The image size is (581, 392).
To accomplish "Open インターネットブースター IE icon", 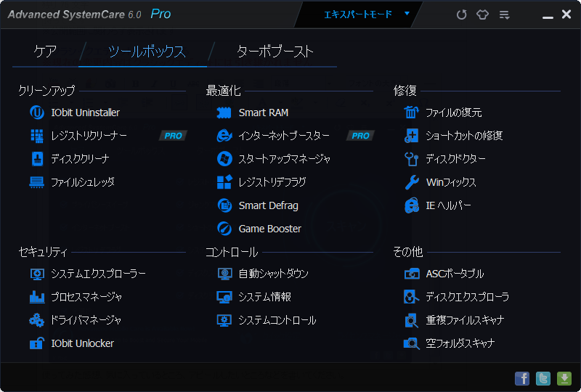I will [x=224, y=136].
